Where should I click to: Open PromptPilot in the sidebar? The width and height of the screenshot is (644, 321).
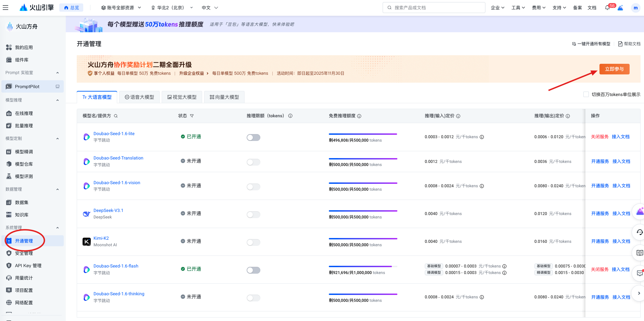pos(32,86)
